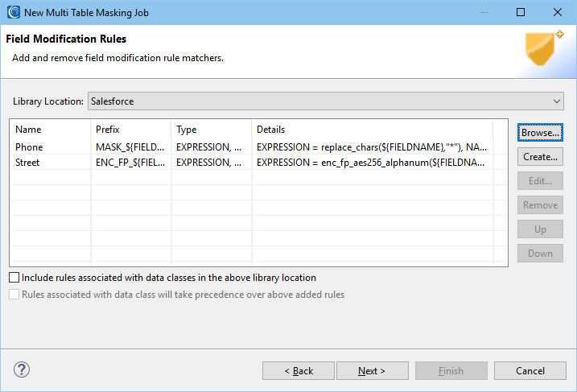Click the application icon in title bar
The width and height of the screenshot is (577, 392).
14,12
